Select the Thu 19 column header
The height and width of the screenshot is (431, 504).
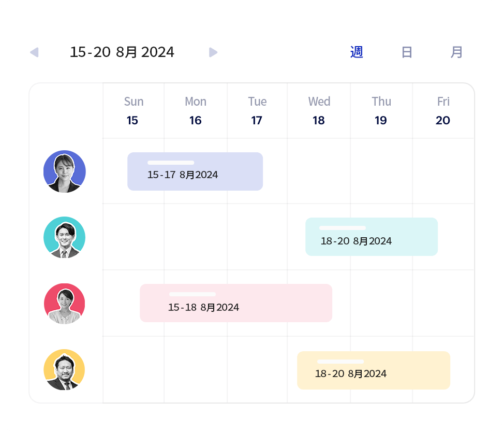click(381, 111)
